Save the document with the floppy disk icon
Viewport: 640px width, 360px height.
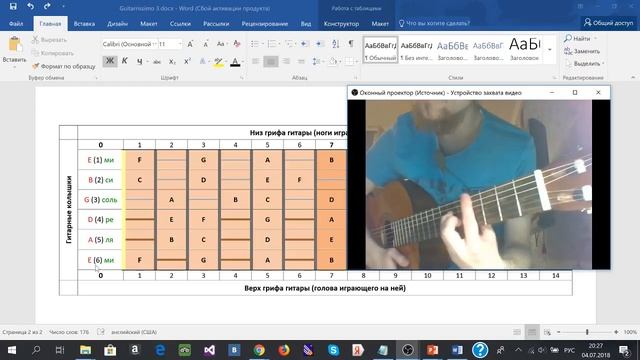[13, 7]
